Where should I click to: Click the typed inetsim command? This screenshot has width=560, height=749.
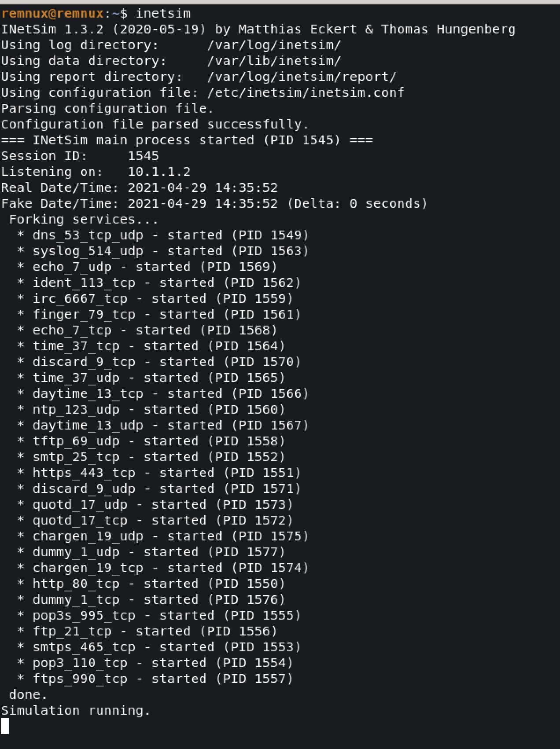tap(163, 14)
